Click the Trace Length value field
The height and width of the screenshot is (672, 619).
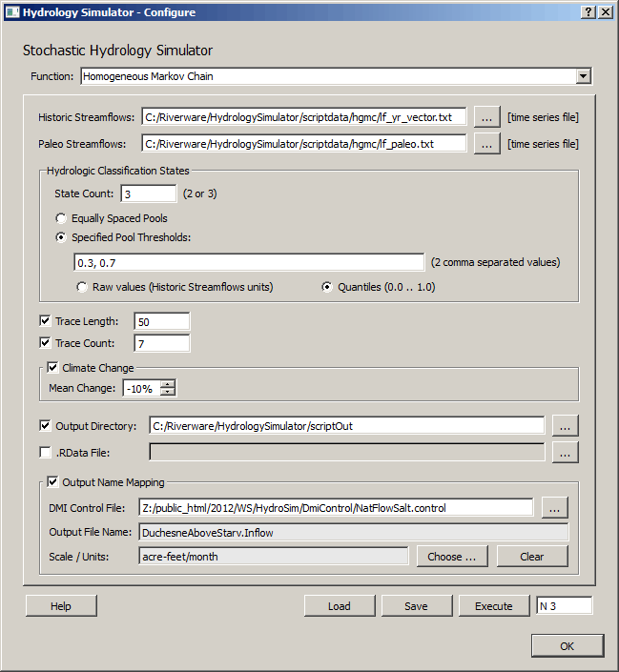coord(162,322)
